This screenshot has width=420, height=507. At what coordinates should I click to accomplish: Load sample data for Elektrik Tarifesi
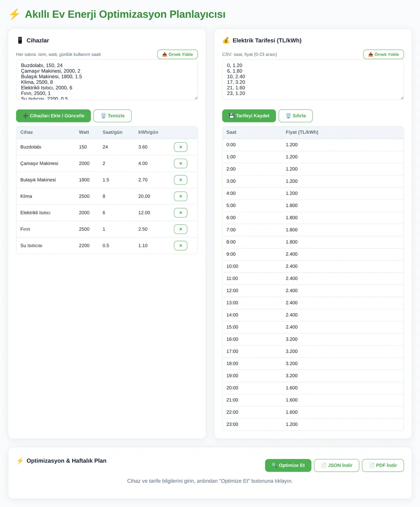tap(384, 54)
